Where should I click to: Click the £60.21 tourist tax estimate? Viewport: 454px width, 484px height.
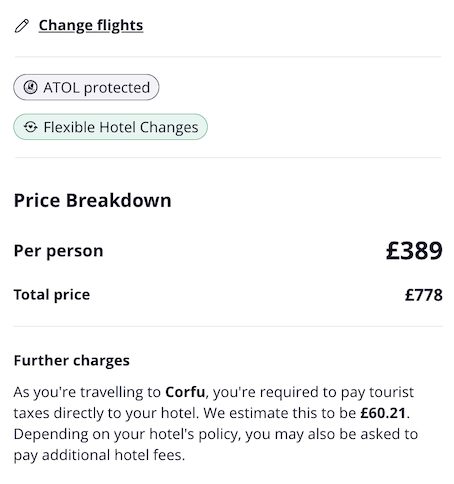(383, 413)
